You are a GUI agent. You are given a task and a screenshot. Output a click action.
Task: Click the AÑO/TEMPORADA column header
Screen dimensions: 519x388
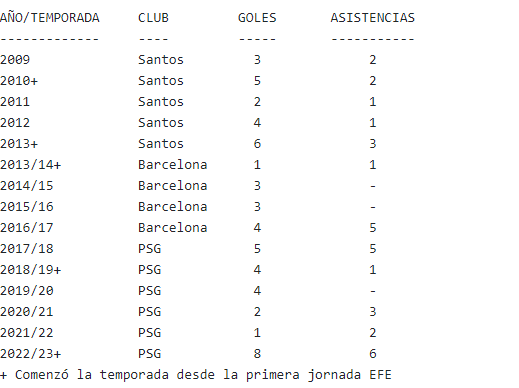50,17
